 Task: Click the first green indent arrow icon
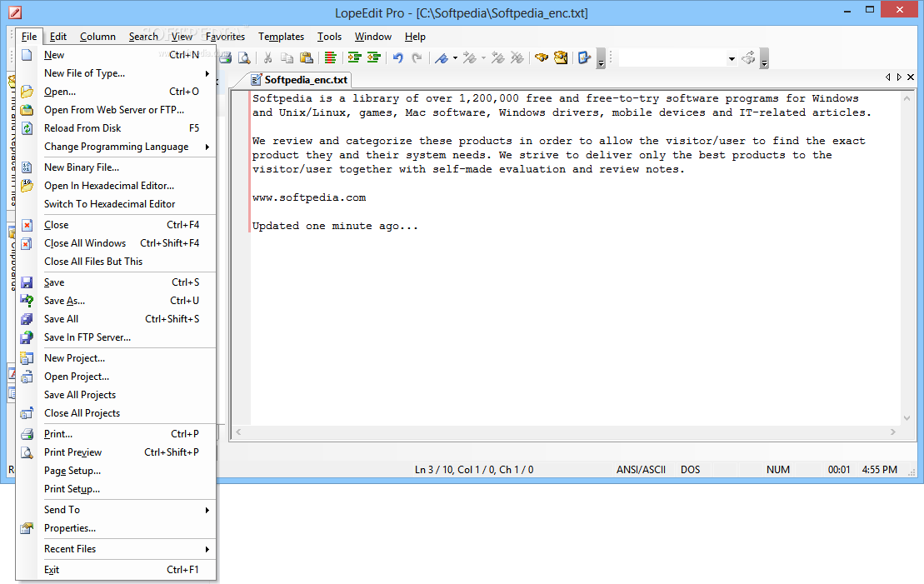coord(354,57)
